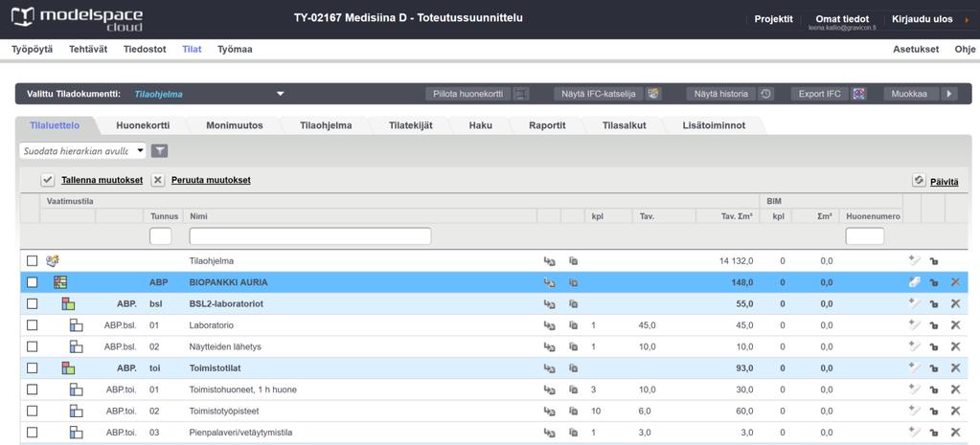Click the copy icon in the Laboratorio row
Screen dimensions: 980x445
pos(573,325)
